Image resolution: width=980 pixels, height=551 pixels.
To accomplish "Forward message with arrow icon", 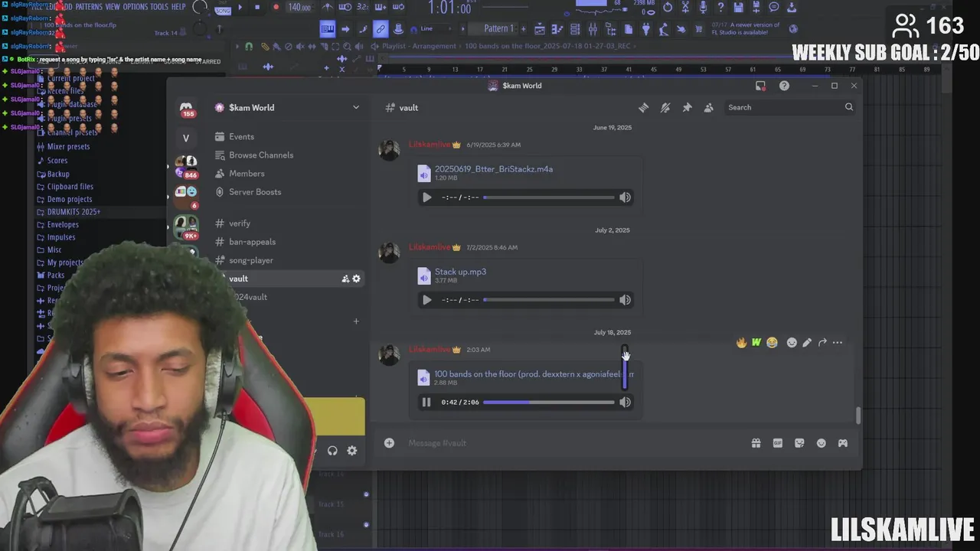I will click(822, 343).
